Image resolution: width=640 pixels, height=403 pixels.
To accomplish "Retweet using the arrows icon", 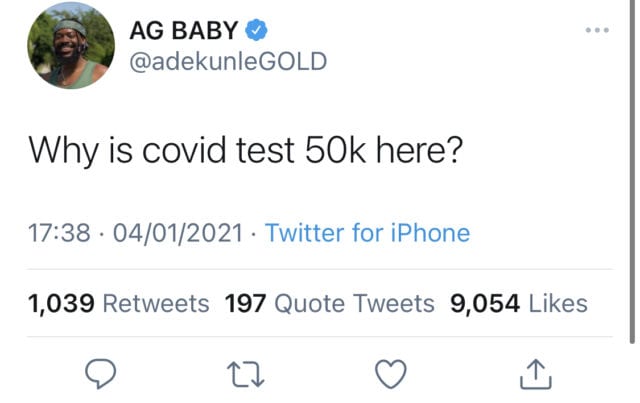I will pyautogui.click(x=246, y=374).
